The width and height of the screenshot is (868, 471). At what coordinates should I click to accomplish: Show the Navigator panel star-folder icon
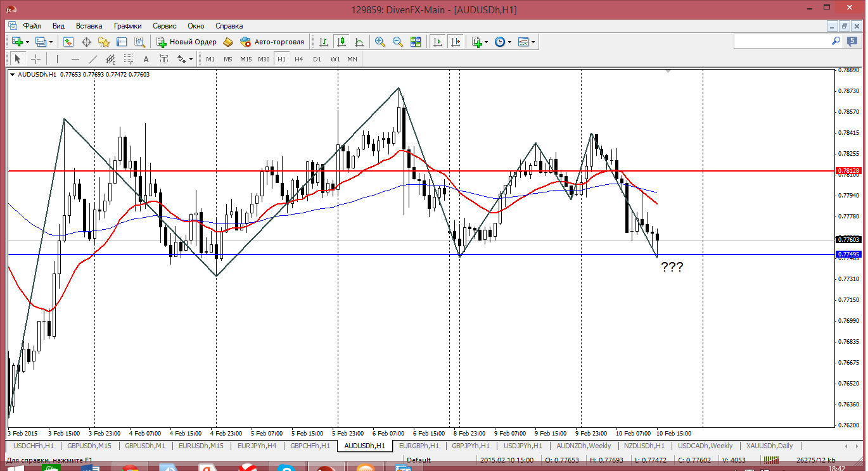point(104,42)
